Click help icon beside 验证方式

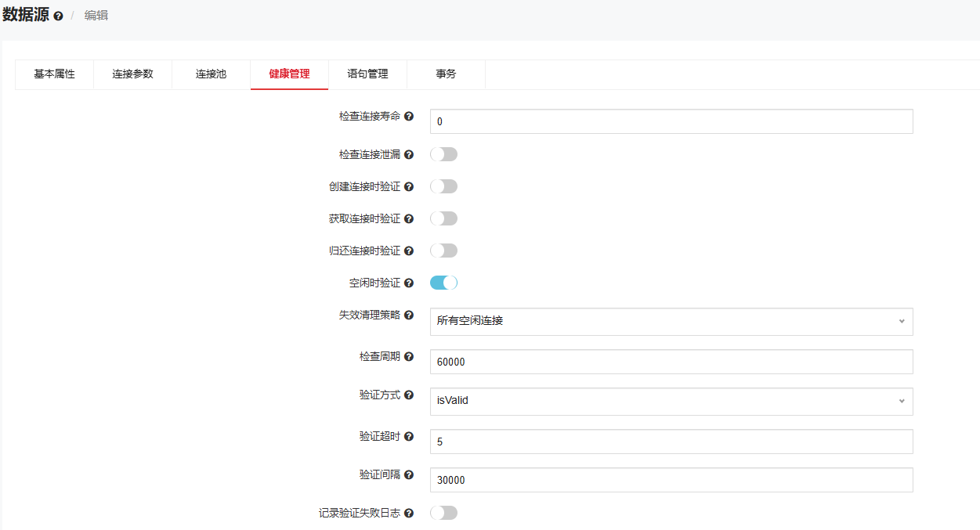(409, 395)
